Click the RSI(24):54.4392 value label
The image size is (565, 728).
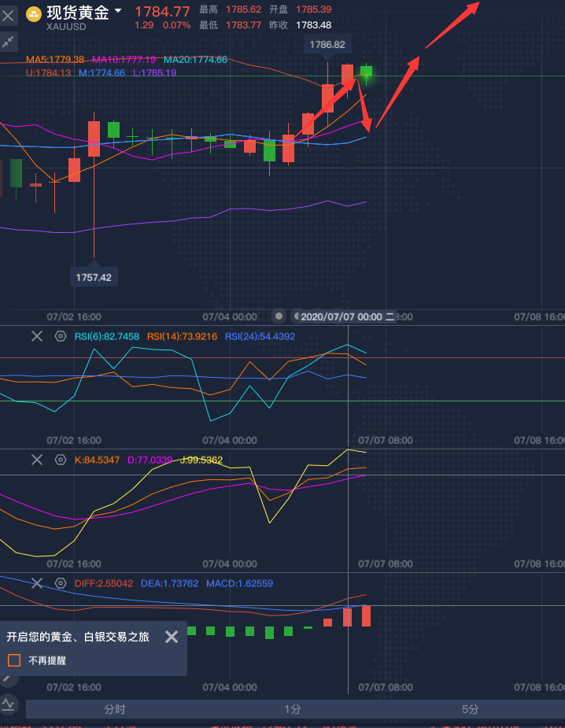pos(260,336)
